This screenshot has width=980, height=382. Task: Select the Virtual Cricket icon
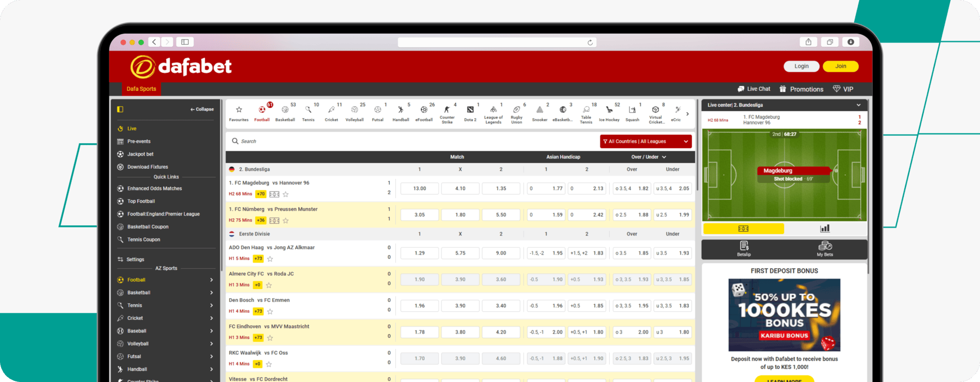coord(656,114)
